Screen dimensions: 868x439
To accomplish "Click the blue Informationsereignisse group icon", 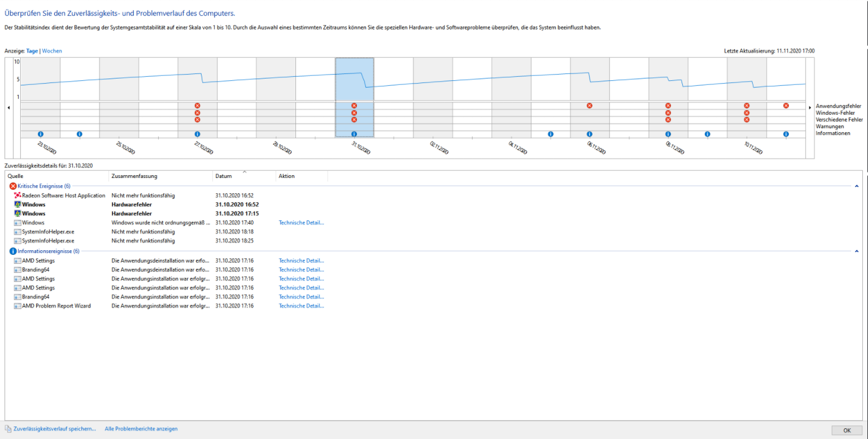I will [x=13, y=251].
